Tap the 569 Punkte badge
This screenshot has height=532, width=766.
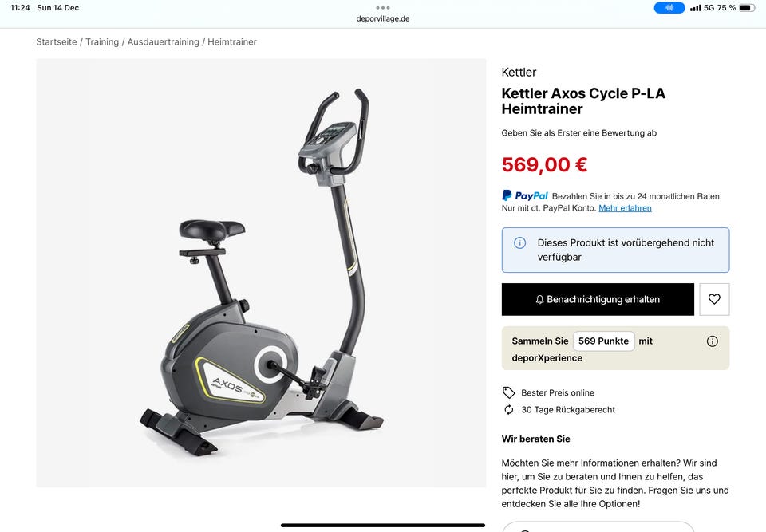pos(603,341)
